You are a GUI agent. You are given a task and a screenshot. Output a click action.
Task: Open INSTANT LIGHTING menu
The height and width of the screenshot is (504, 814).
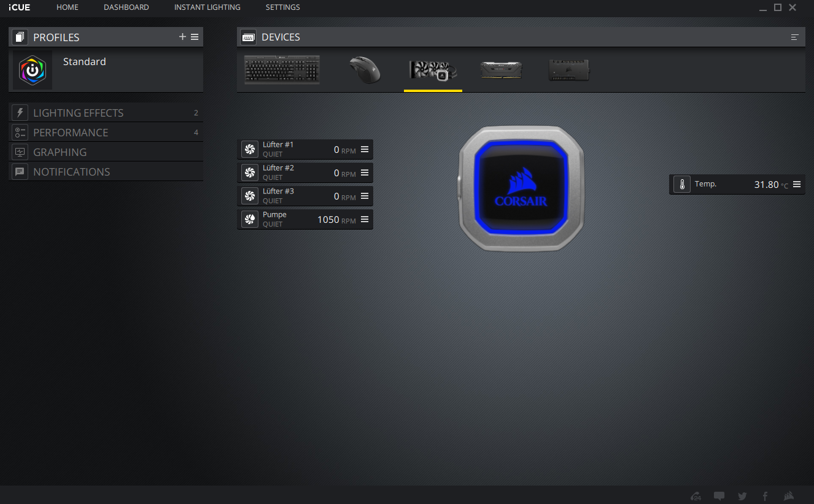click(x=207, y=7)
